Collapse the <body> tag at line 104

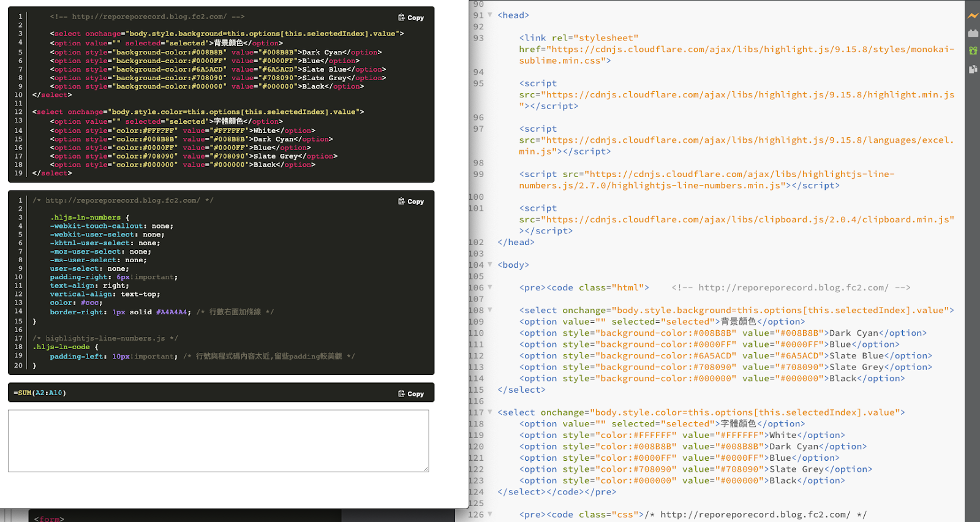point(490,265)
